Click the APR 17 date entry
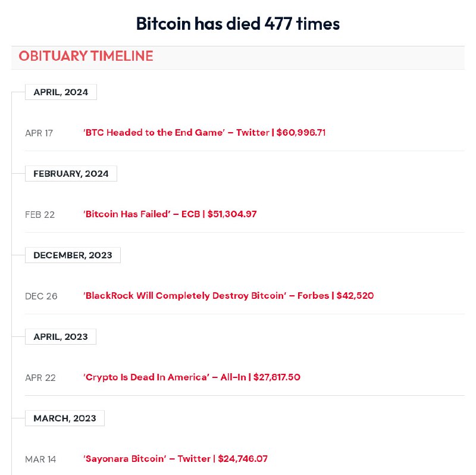 tap(39, 133)
